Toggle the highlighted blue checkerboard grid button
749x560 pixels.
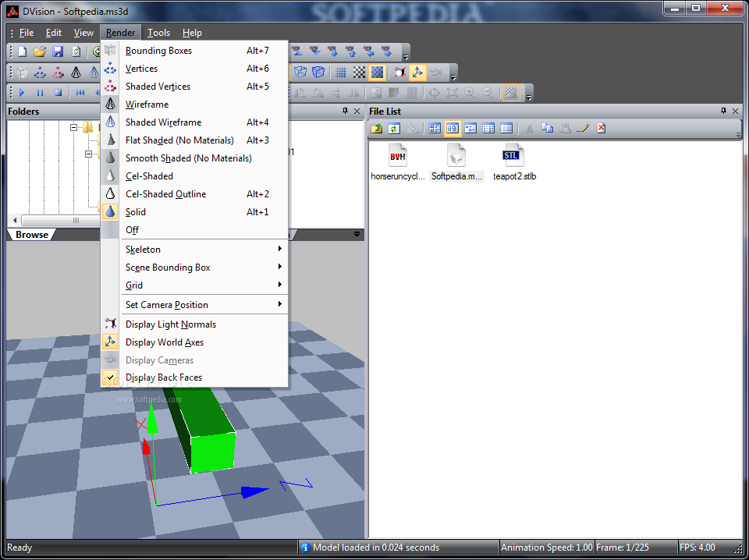pyautogui.click(x=378, y=73)
